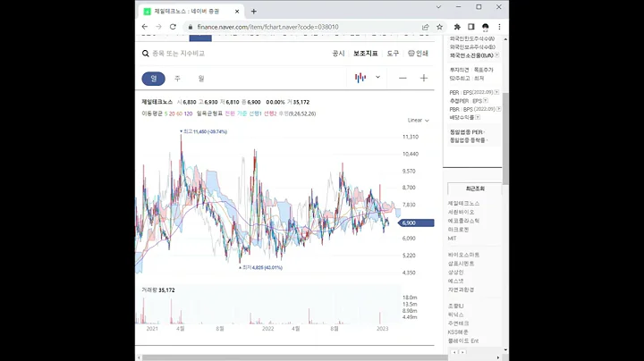The width and height of the screenshot is (644, 361).
Task: Open 블레이드 Ent in the recently viewed list
Action: (x=463, y=341)
